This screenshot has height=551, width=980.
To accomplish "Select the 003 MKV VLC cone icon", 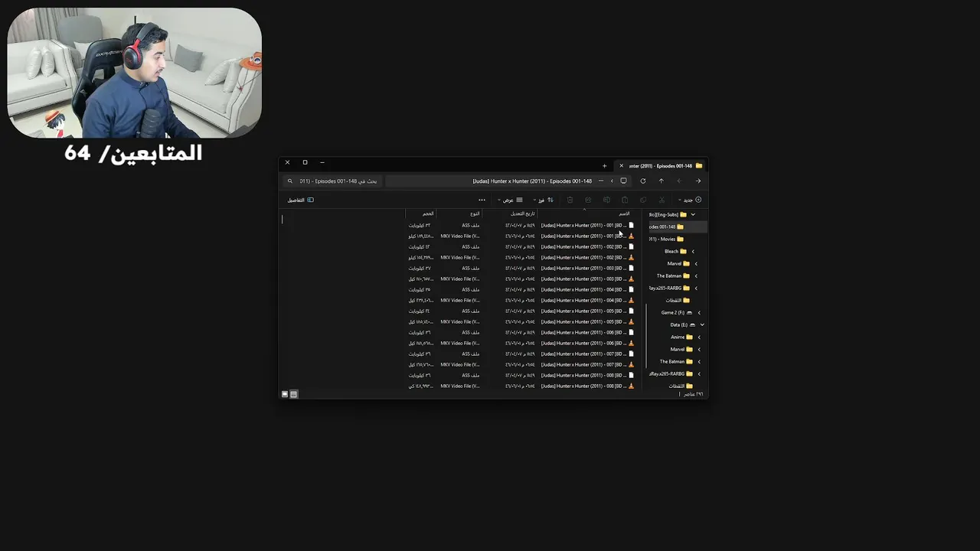I will click(632, 279).
